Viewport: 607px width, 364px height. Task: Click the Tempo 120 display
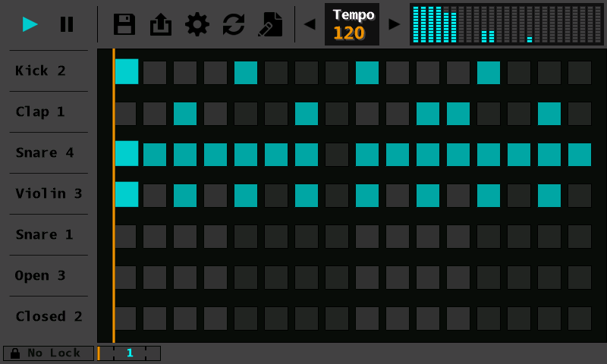coord(352,24)
